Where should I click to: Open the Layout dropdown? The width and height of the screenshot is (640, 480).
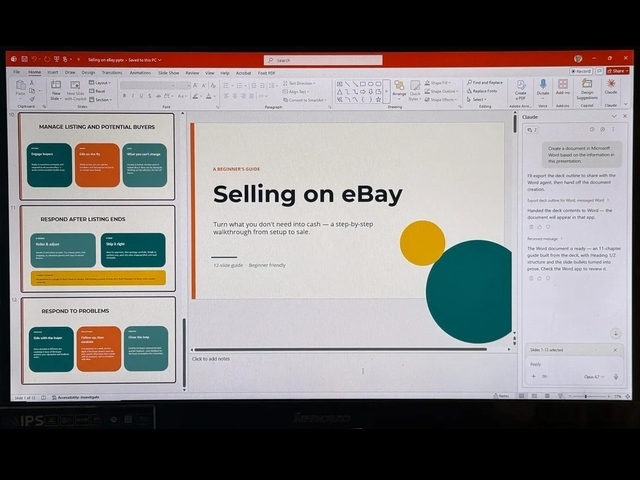pos(100,83)
